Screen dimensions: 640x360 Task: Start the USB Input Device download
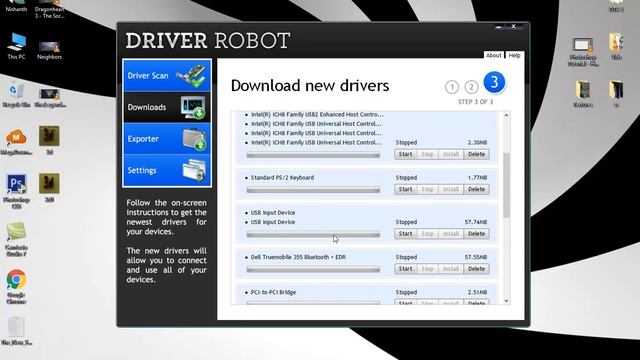tap(405, 234)
